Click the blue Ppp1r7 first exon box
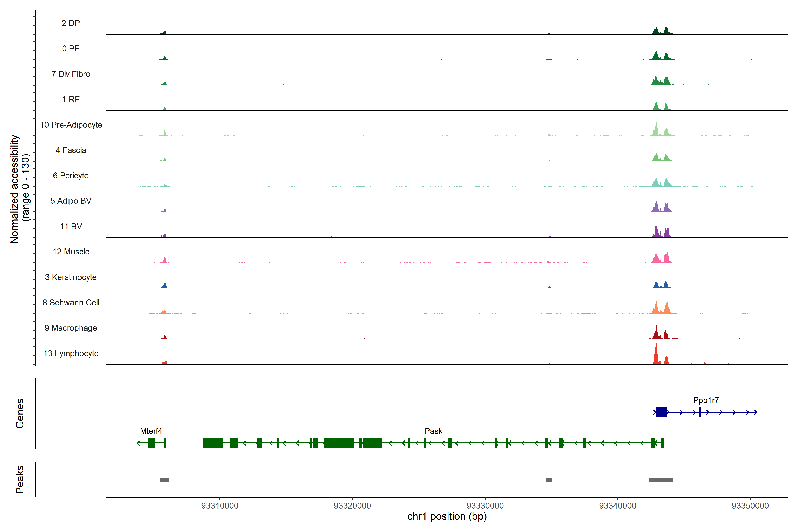This screenshot has height=532, width=798. [x=661, y=412]
